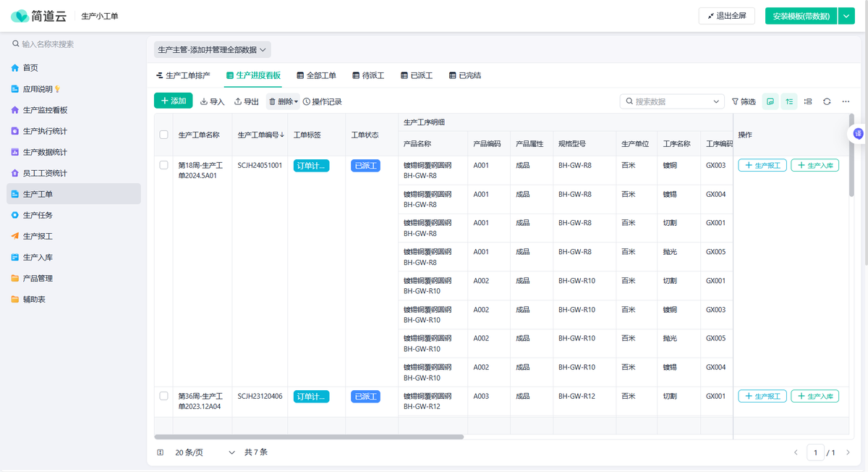Switch to the 生产工单排产 tab
Image resolution: width=868 pixels, height=472 pixels.
coord(183,75)
